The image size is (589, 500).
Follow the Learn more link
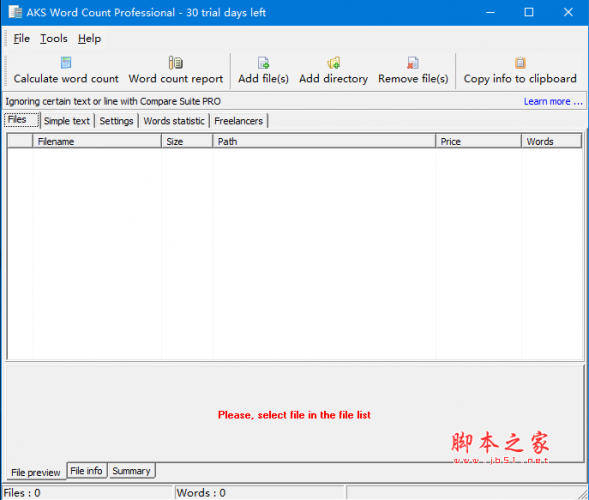(x=553, y=101)
